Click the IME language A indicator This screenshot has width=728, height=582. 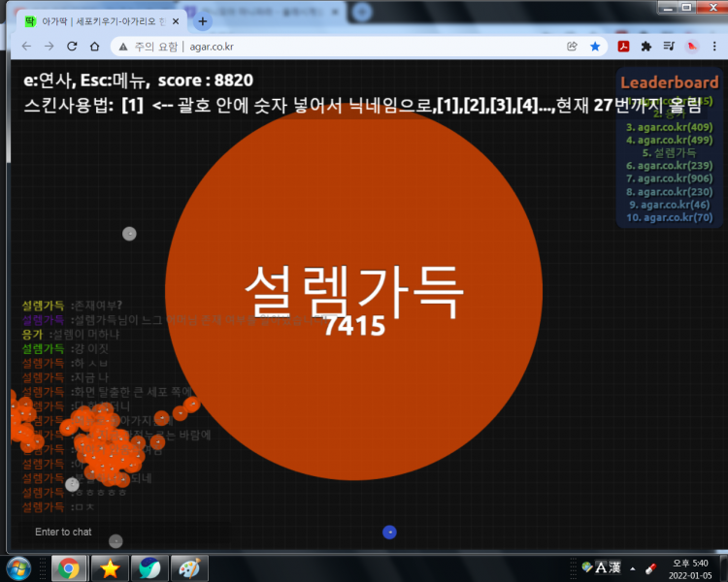click(601, 567)
